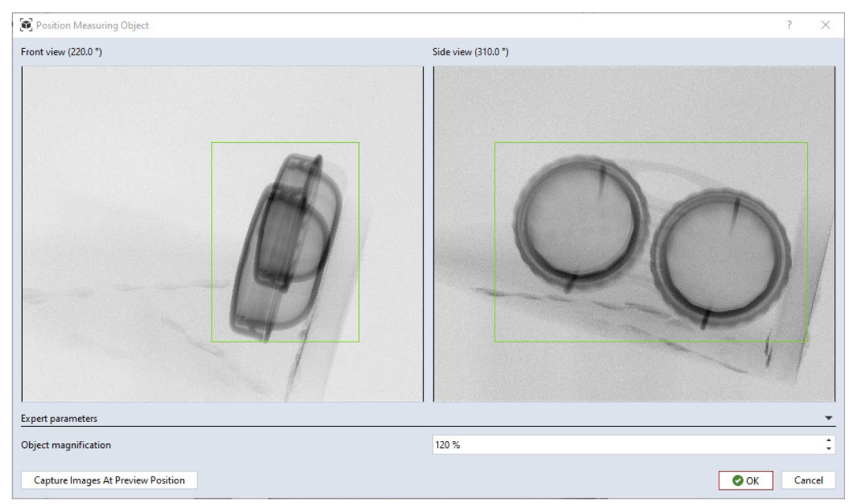Click the Object magnification label text
The image size is (852, 504).
coord(66,445)
